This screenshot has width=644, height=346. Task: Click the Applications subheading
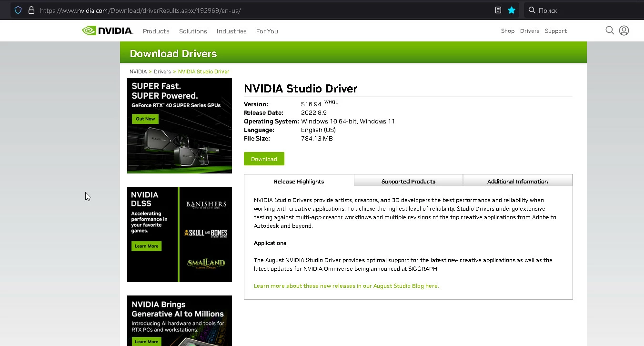tap(270, 243)
